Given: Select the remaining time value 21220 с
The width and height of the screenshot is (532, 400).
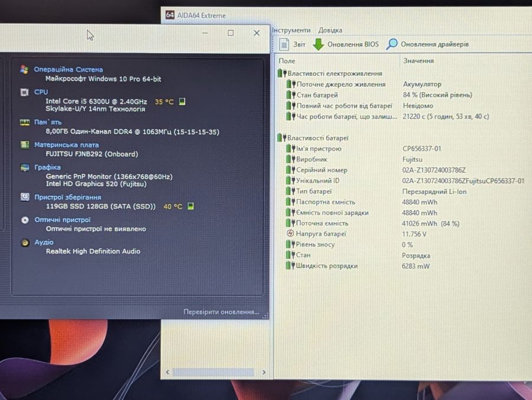Looking at the screenshot, I should pyautogui.click(x=446, y=116).
